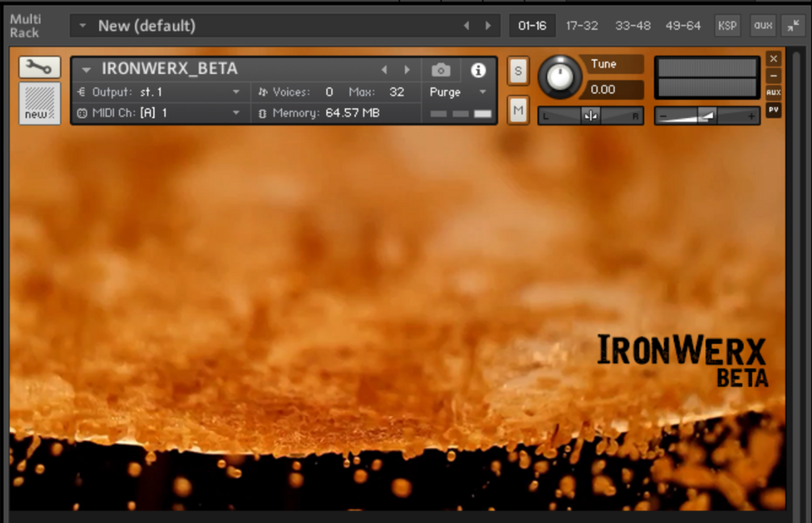Minimize the instrument header with minus button

point(774,76)
